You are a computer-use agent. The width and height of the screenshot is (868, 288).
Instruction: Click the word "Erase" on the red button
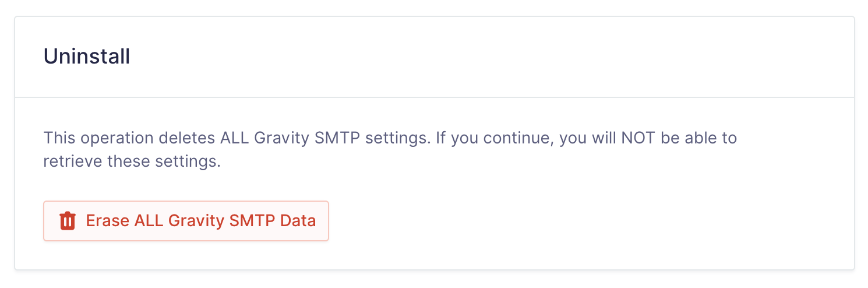click(107, 221)
